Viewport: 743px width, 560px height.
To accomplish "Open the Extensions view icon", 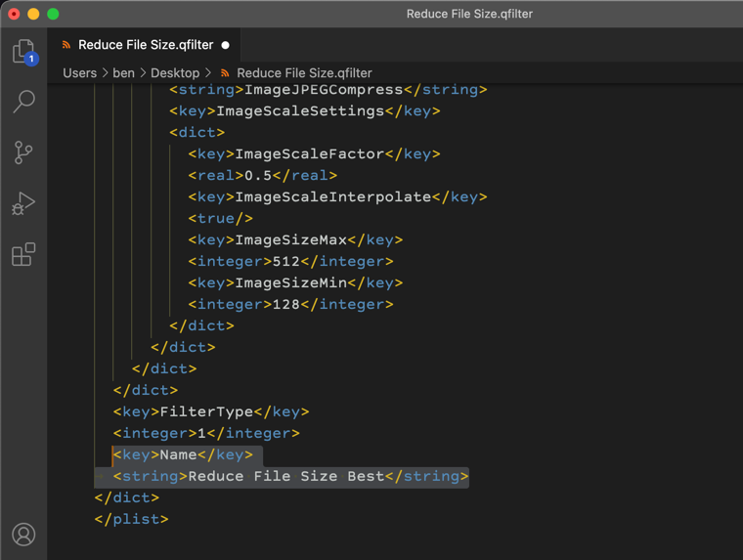I will point(23,255).
